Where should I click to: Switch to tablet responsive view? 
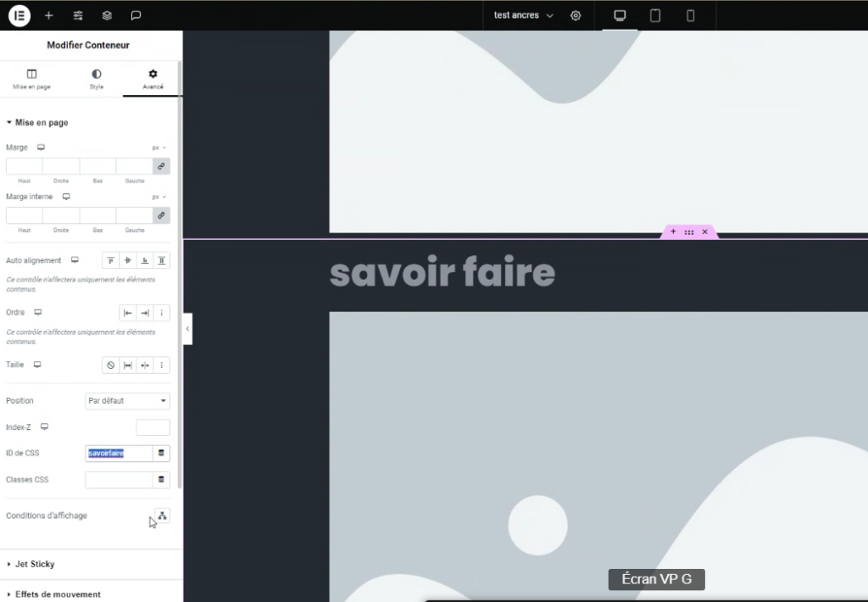click(655, 15)
